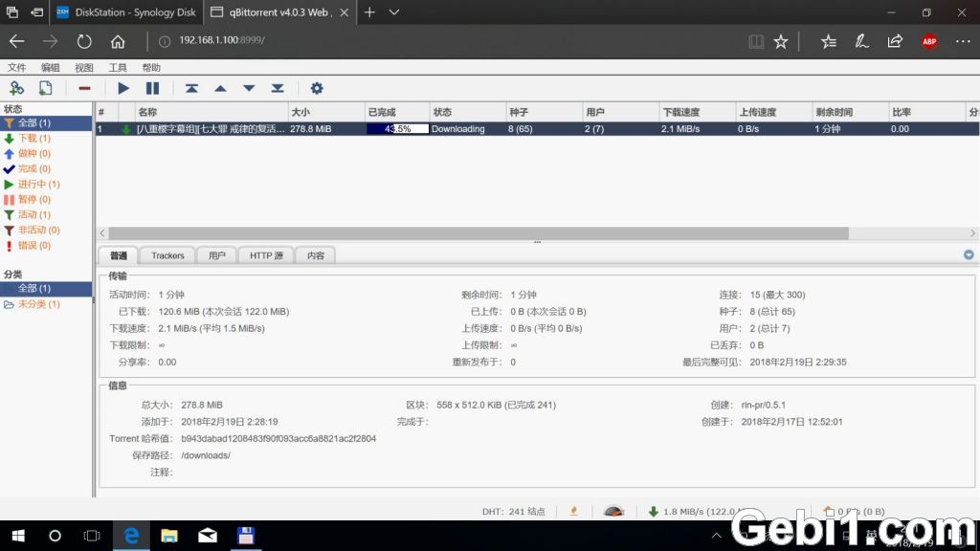Switch to the Trackers tab
980x551 pixels.
click(x=167, y=255)
